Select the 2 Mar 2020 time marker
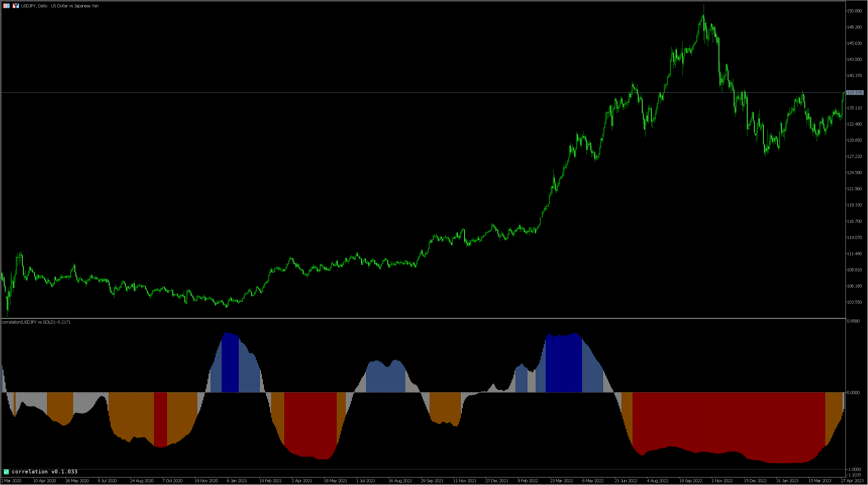Viewport: 868px width, 485px height. pos(11,481)
